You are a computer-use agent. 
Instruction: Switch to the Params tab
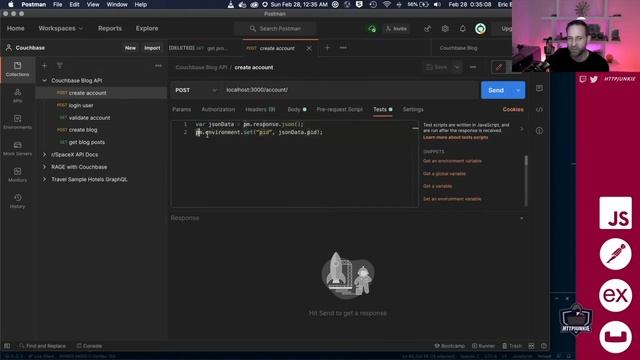click(x=182, y=109)
